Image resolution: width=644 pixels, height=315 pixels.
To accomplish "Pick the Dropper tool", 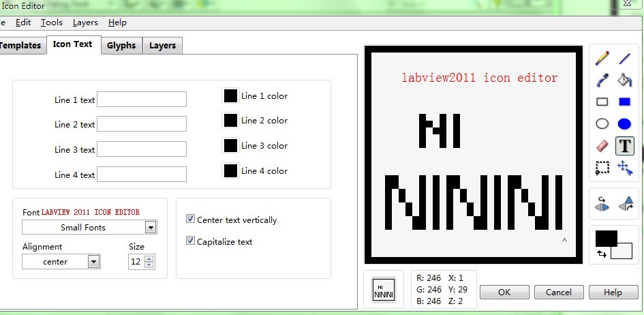I will [602, 80].
